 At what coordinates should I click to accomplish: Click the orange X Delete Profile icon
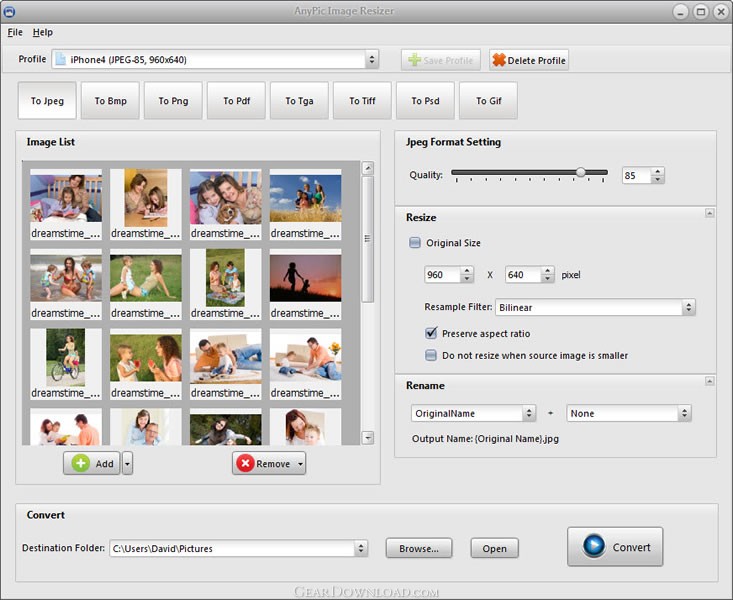[x=499, y=60]
